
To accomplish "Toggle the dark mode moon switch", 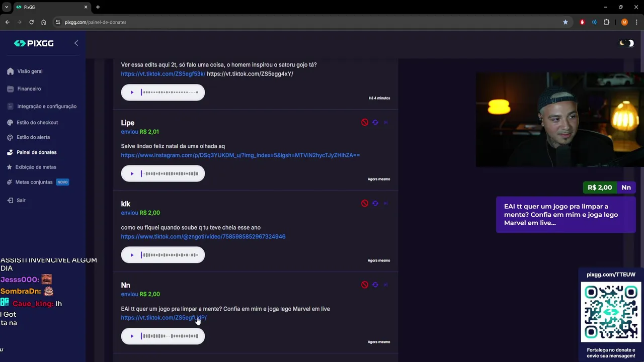I will tap(626, 43).
